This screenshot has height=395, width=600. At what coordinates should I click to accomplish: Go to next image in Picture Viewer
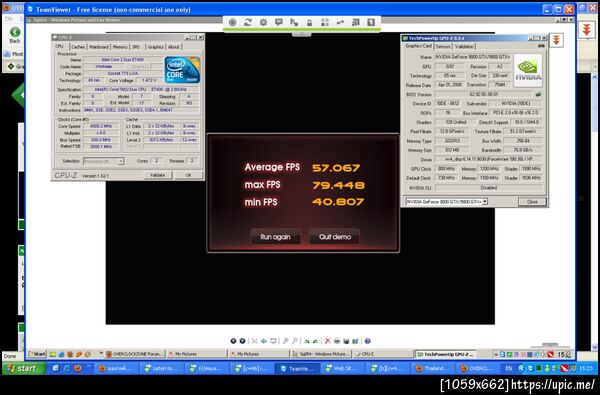242,341
